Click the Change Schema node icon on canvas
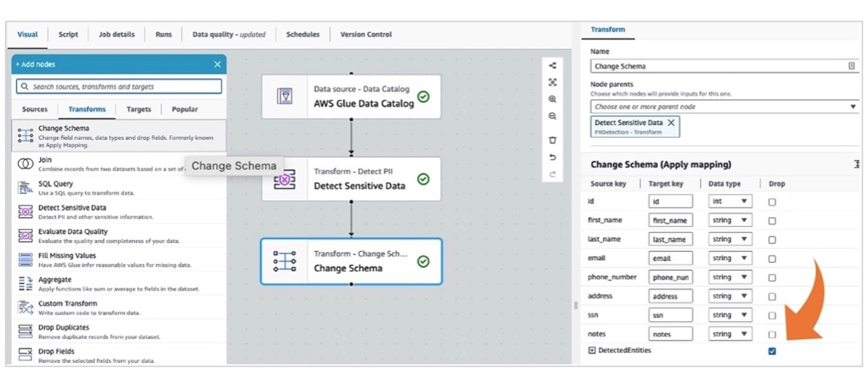Image resolution: width=868 pixels, height=385 pixels. 285,261
